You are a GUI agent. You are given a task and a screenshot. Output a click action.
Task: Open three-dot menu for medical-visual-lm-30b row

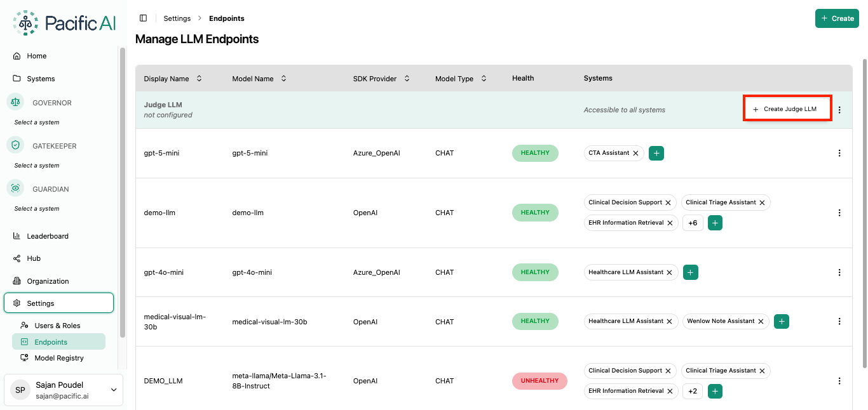[x=839, y=322]
